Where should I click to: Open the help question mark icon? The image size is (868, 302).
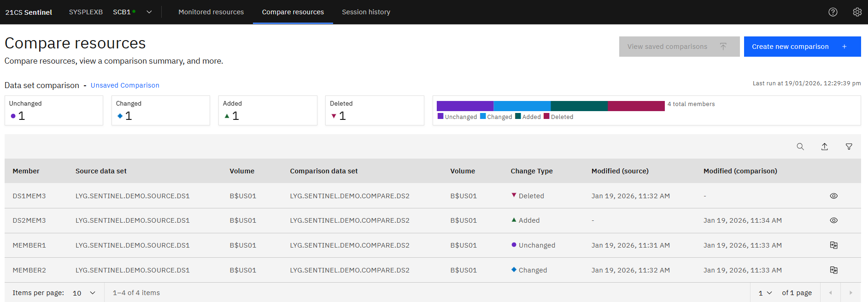coord(833,12)
